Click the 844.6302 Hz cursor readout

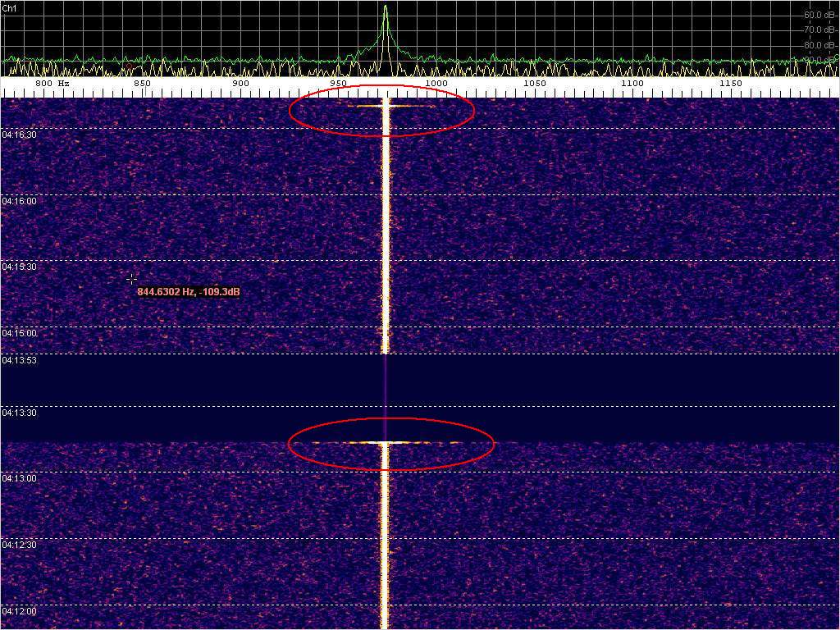tap(189, 292)
